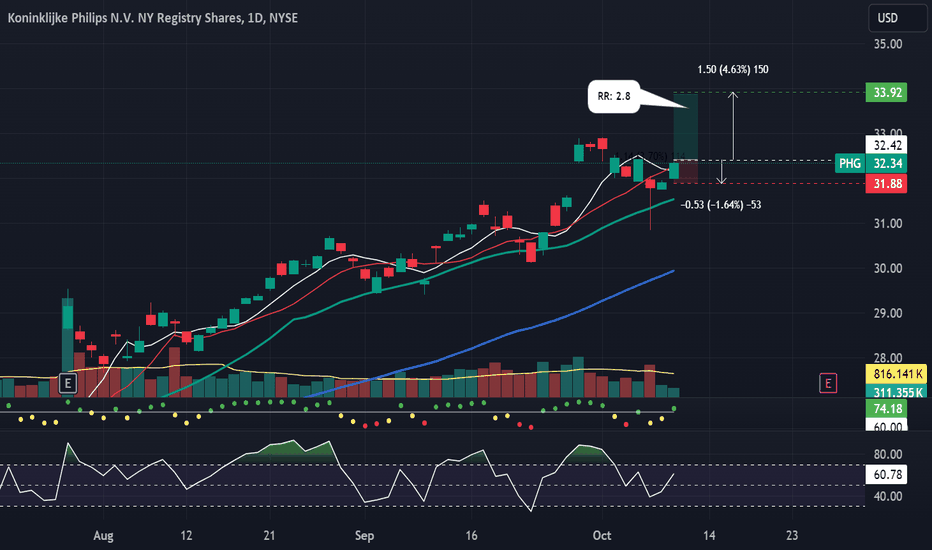Click the 80.00 RSI axis label
Screen dimensions: 932x550
[x=887, y=454]
